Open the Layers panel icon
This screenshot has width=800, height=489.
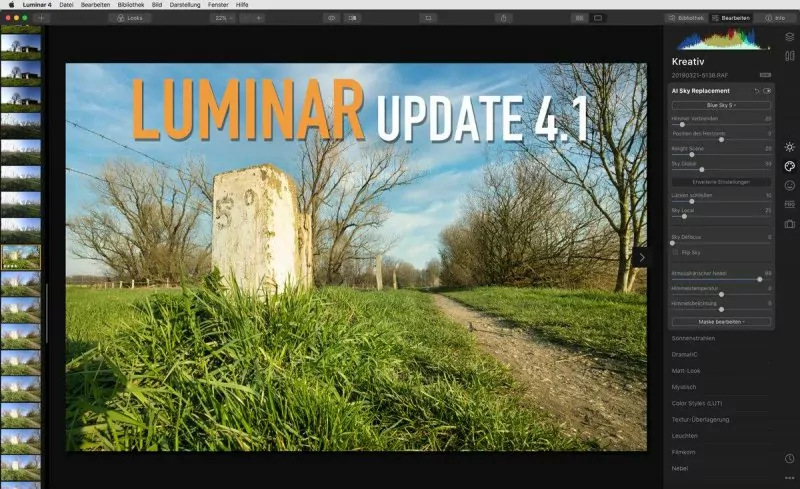click(x=789, y=37)
